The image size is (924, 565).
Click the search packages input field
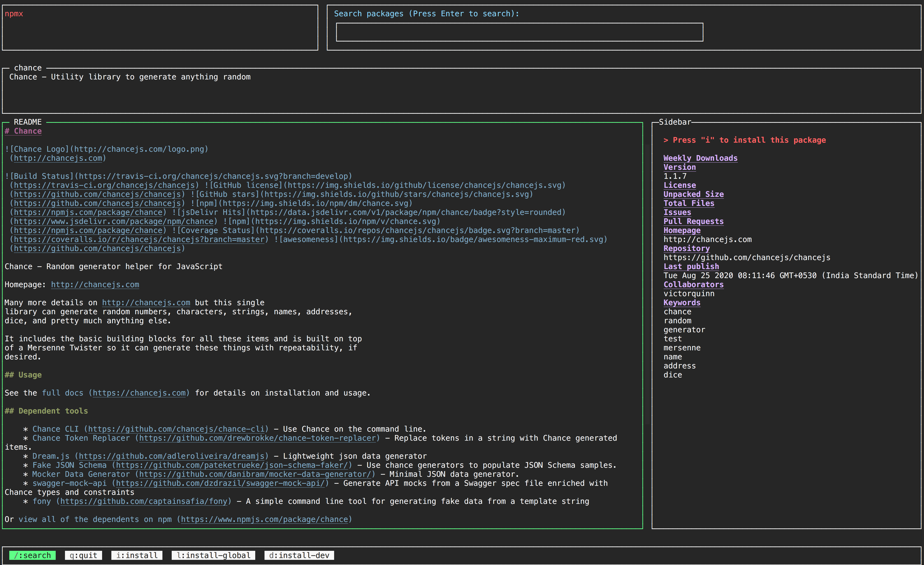[519, 32]
